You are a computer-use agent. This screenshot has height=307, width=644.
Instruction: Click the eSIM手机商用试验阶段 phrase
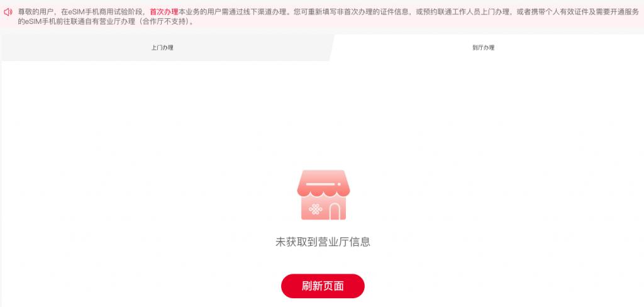[105, 13]
